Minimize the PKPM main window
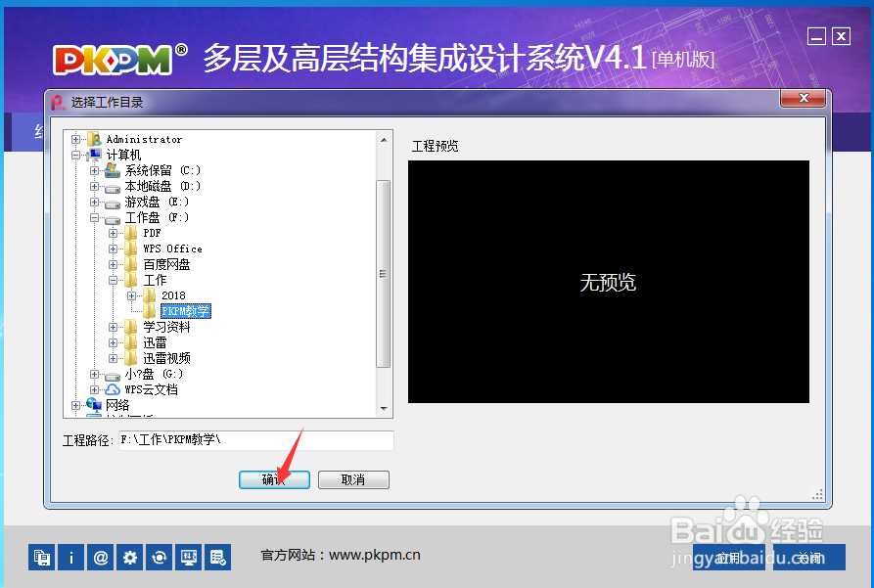Screen dimensions: 874x588 click(816, 37)
